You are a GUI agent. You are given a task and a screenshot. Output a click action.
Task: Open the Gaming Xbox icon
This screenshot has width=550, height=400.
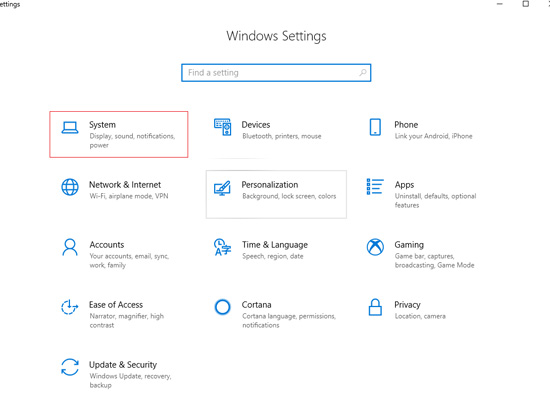[375, 247]
